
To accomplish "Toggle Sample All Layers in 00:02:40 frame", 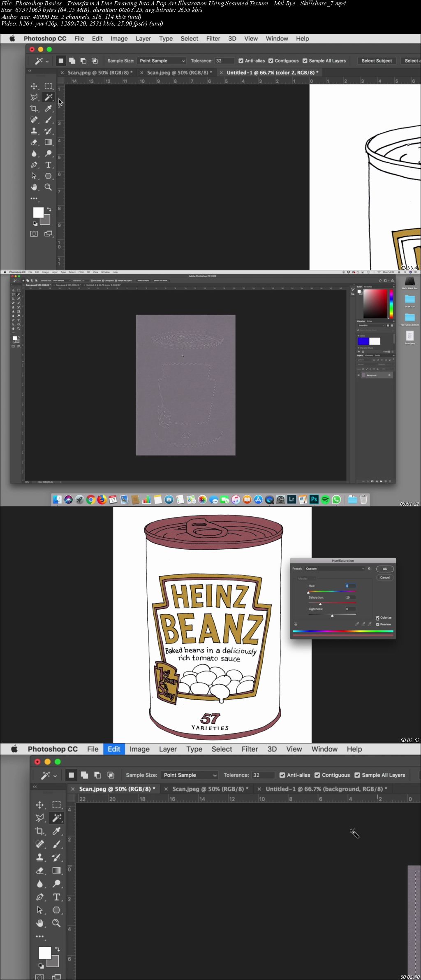I will [x=357, y=775].
